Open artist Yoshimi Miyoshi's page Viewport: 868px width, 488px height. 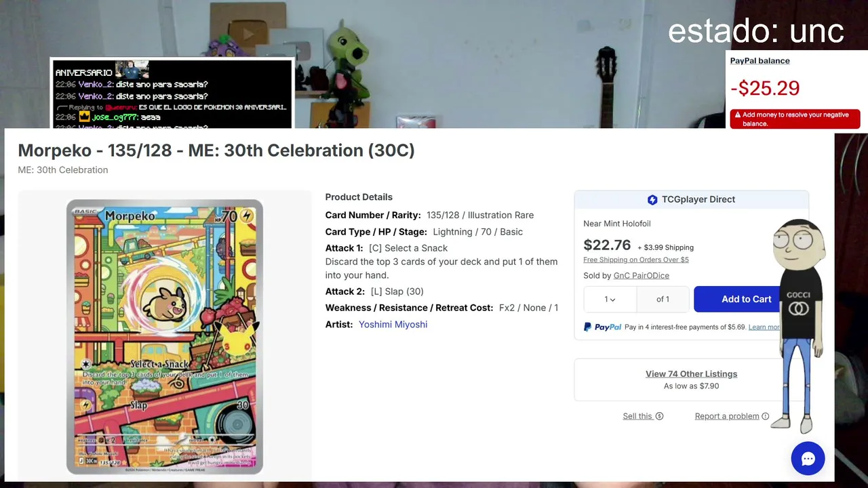click(x=393, y=325)
